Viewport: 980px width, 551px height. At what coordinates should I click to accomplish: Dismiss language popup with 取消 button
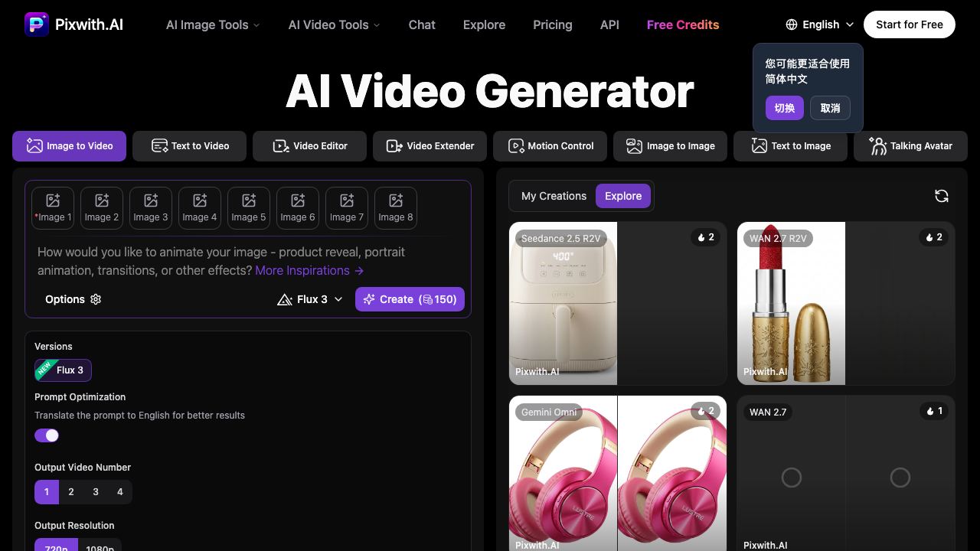tap(831, 108)
